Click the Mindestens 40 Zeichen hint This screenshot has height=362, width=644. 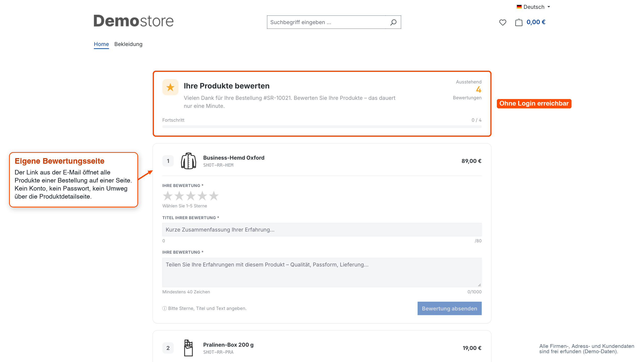(186, 292)
